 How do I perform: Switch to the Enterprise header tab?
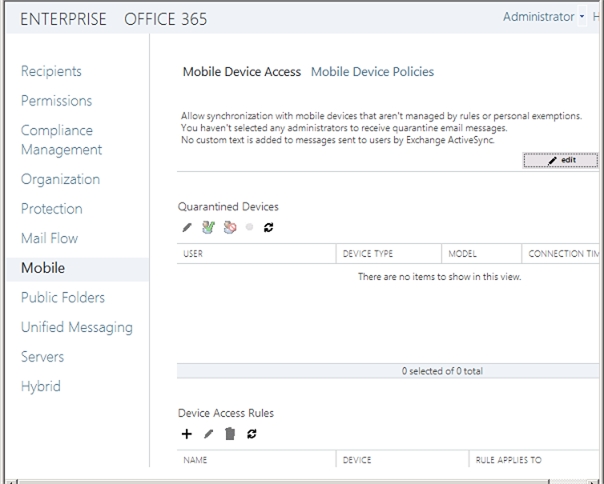[x=63, y=19]
